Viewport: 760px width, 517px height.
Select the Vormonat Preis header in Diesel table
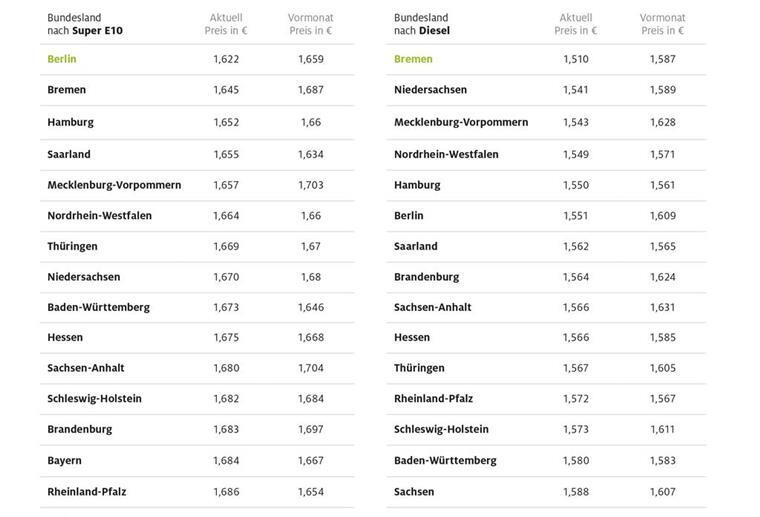(662, 24)
